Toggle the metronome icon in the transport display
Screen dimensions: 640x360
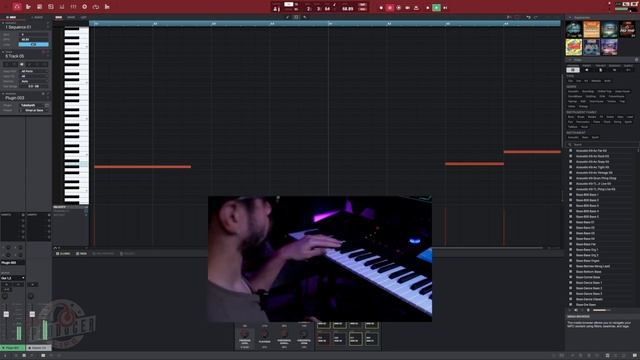pos(276,8)
